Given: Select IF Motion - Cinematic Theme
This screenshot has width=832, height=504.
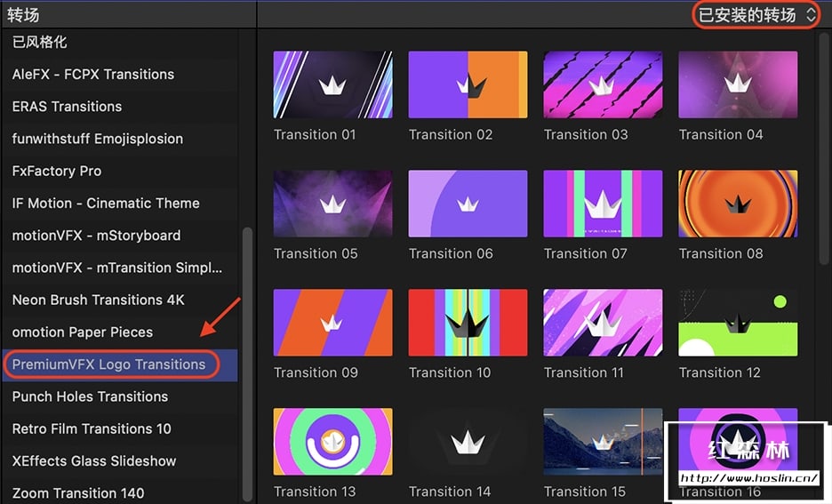Looking at the screenshot, I should [x=120, y=204].
